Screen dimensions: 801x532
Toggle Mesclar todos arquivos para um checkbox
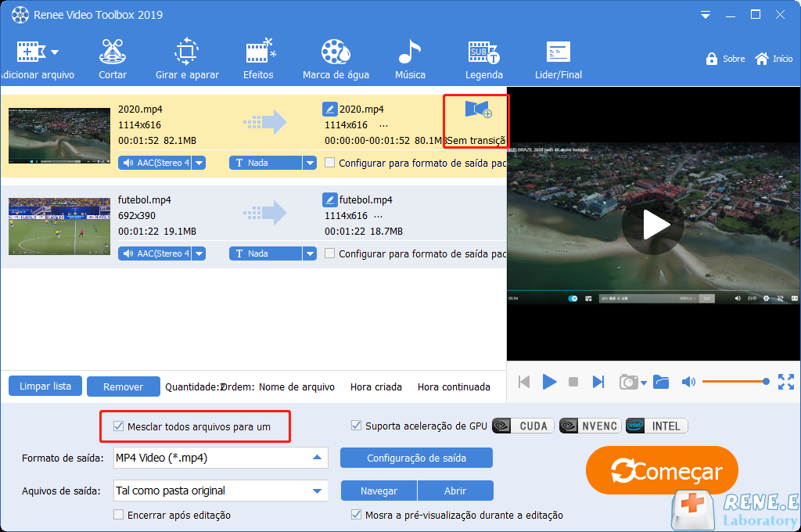click(119, 426)
